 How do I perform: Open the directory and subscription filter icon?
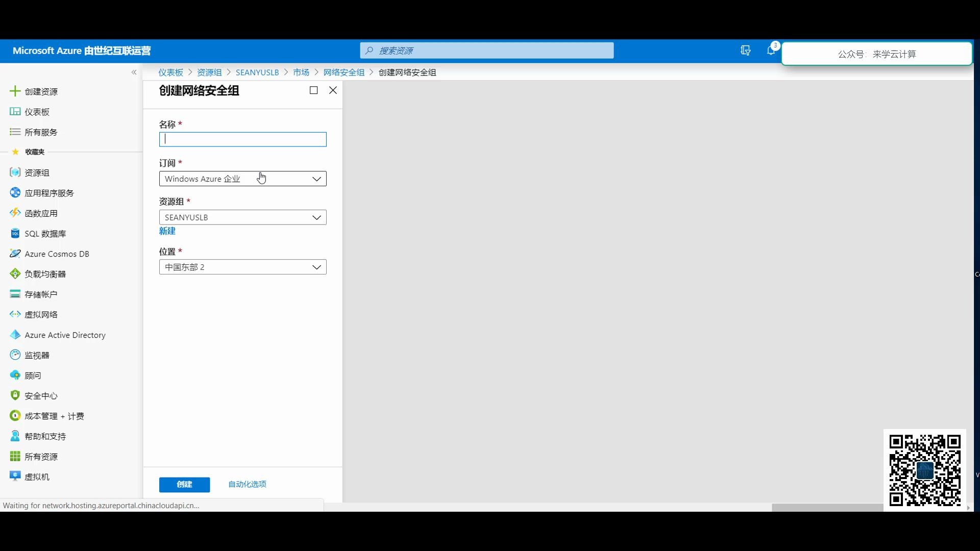pyautogui.click(x=746, y=51)
